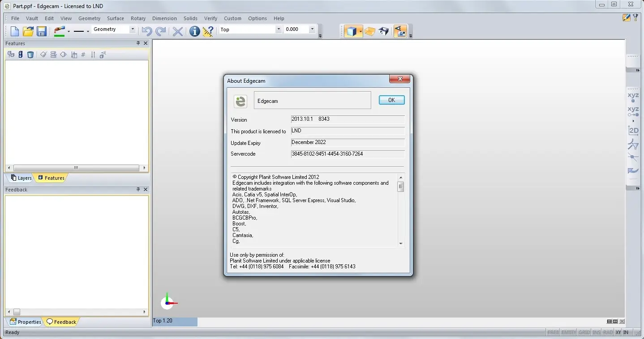Close the Feedback panel
Screen dimensions: 644x339
(146, 189)
